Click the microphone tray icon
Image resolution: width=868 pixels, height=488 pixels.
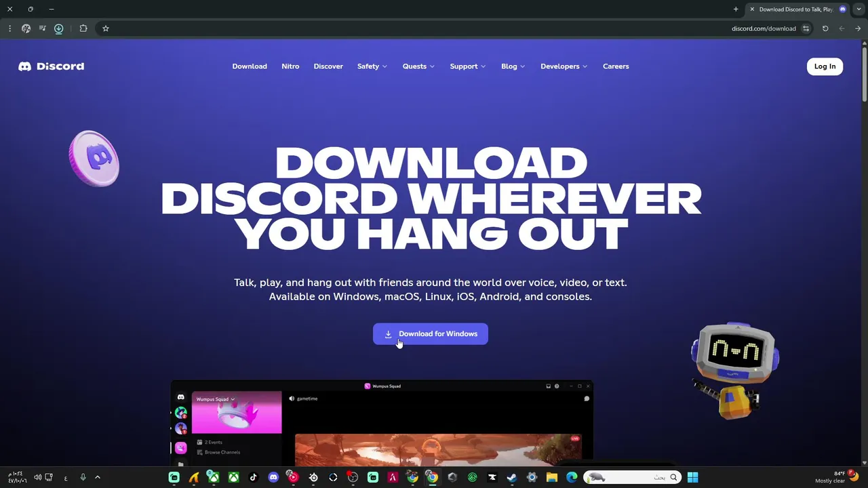83,477
